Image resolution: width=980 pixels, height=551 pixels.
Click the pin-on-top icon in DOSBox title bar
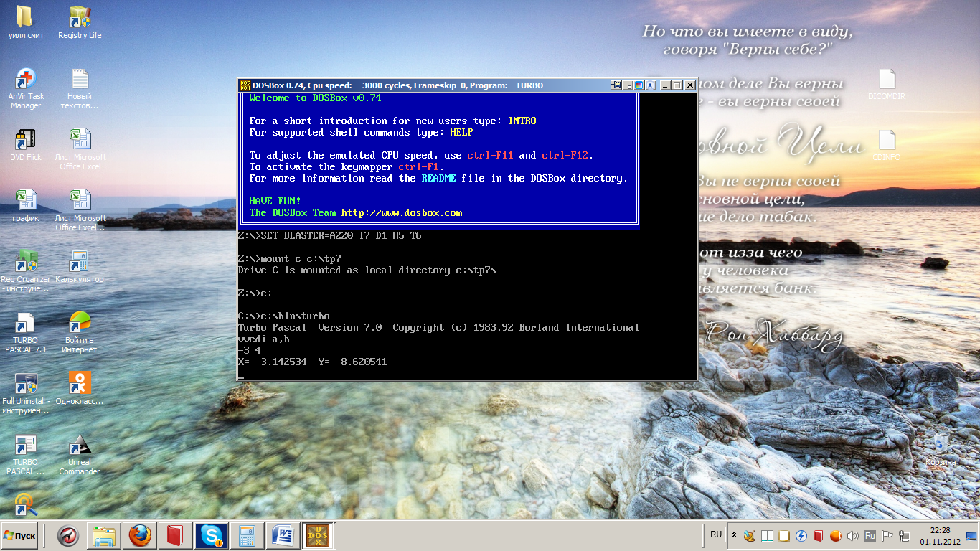pos(616,85)
